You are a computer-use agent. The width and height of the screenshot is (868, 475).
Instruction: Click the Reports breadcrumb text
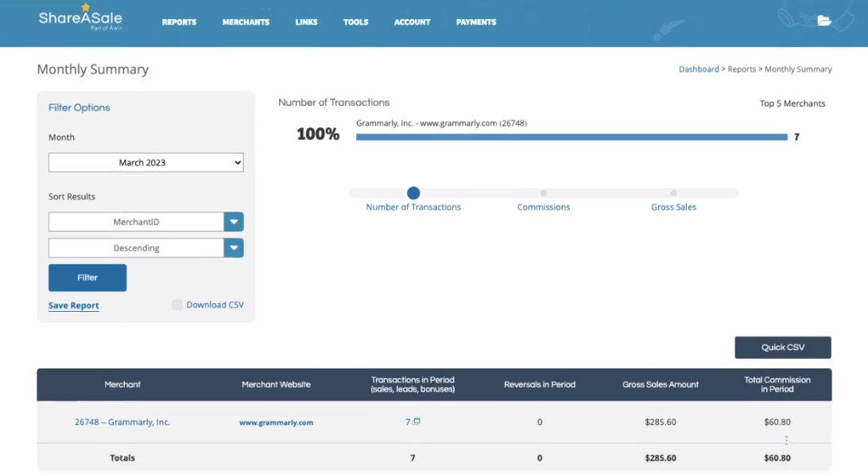(742, 69)
